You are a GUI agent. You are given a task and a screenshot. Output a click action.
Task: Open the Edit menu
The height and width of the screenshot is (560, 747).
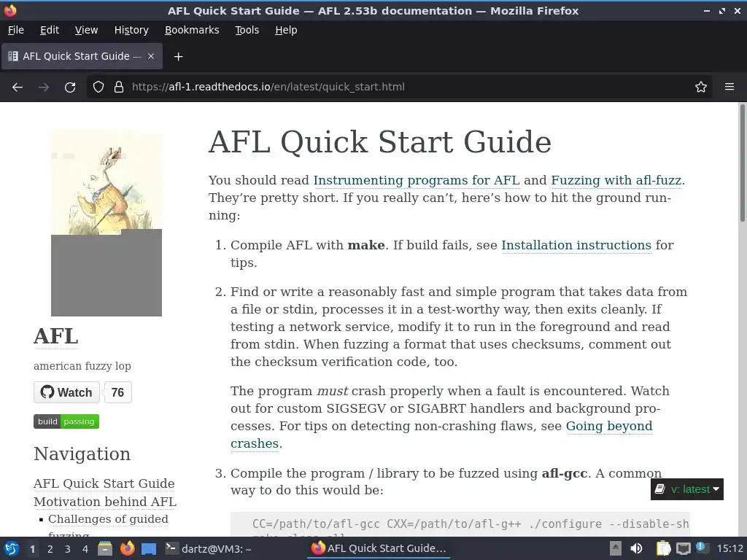click(50, 30)
